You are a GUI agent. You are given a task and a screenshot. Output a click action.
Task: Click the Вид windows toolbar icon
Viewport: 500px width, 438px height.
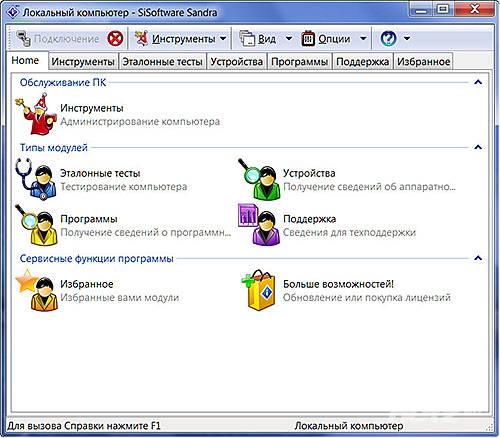247,38
